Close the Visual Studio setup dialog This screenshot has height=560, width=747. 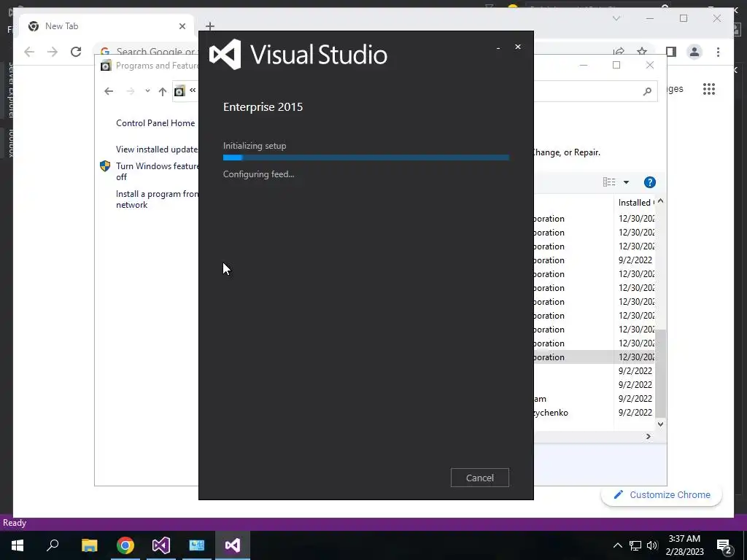coord(518,47)
